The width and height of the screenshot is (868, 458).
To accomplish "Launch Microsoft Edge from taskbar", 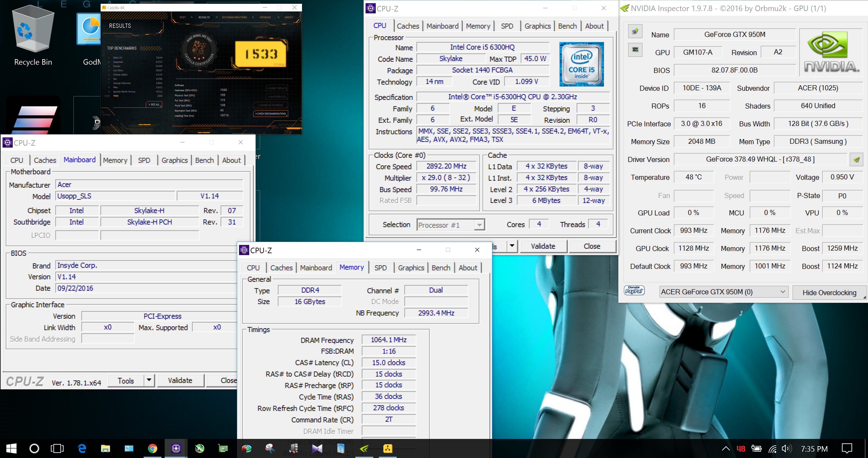I will 82,448.
